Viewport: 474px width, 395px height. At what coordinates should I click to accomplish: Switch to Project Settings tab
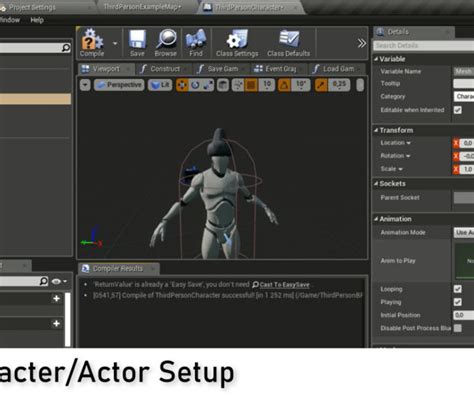(33, 7)
